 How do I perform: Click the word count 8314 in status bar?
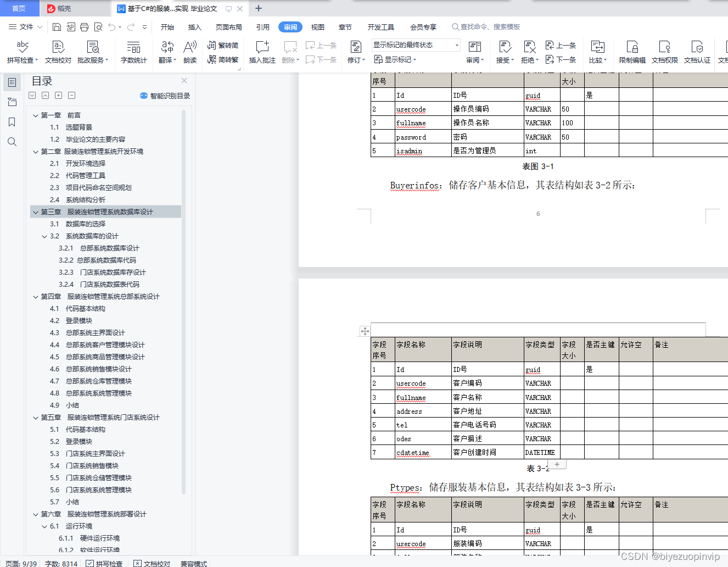(61, 563)
